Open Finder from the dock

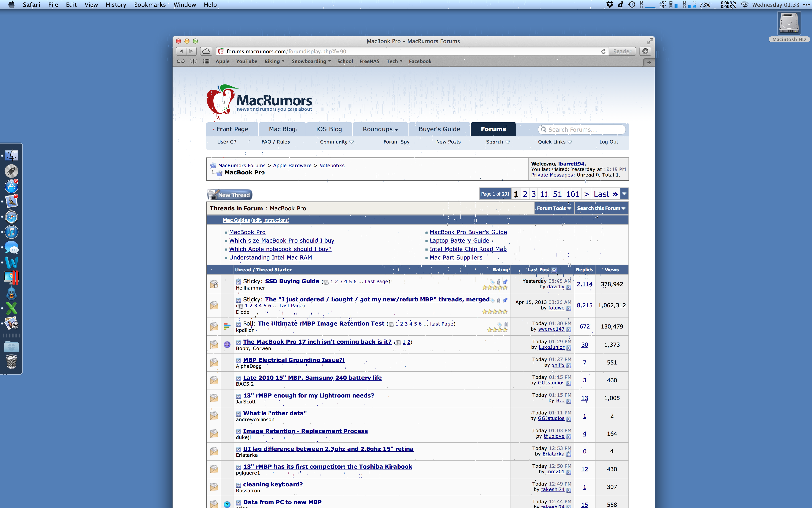(11, 156)
